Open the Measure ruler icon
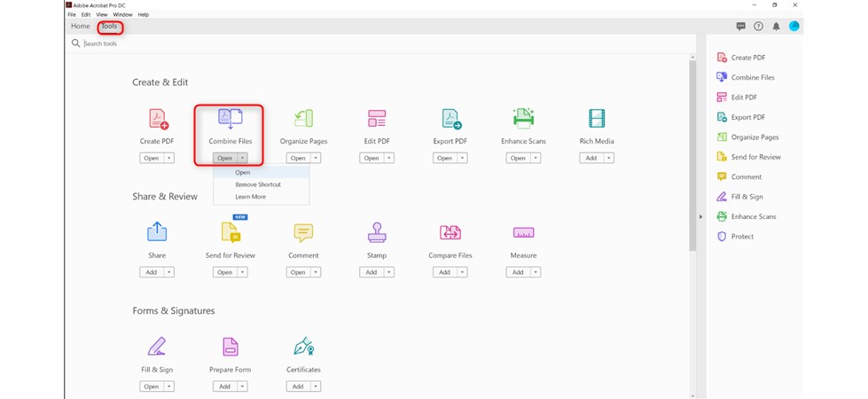This screenshot has height=399, width=868. (523, 233)
